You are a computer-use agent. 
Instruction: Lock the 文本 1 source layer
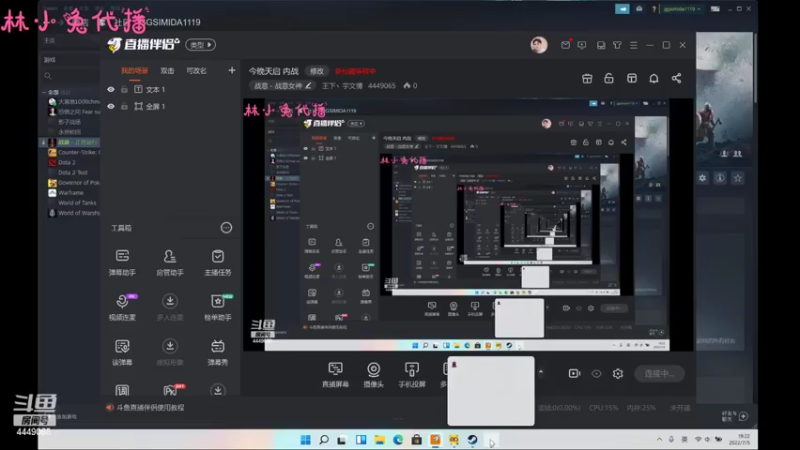click(124, 89)
